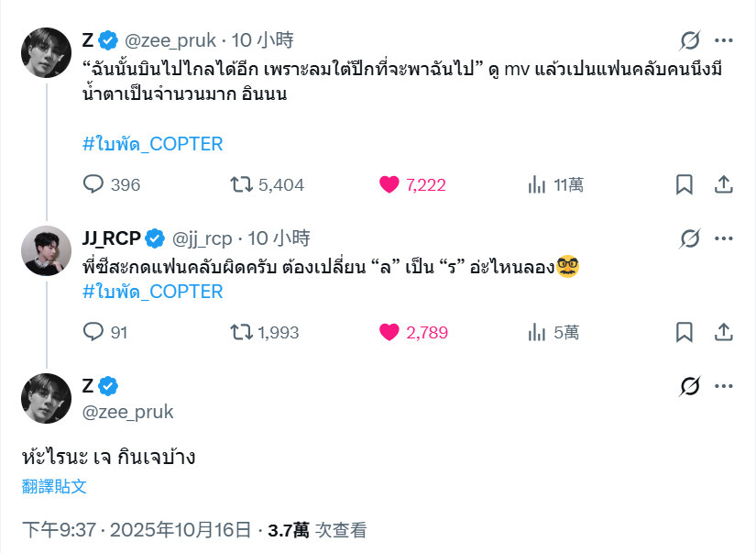Bookmark JJ_RCP's tweet
Screen dimensions: 756x553
(x=684, y=332)
